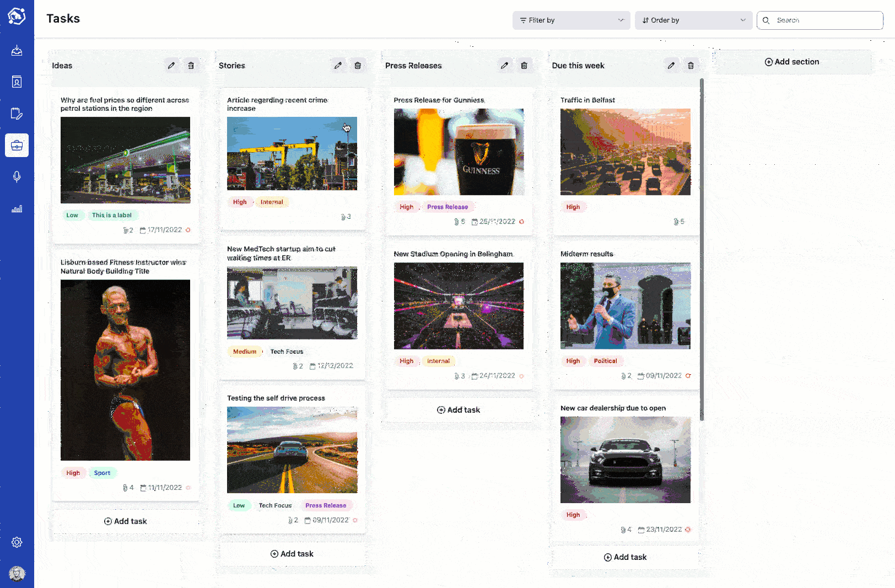The width and height of the screenshot is (895, 588).
Task: Click the user avatar in sidebar
Action: pyautogui.click(x=17, y=574)
